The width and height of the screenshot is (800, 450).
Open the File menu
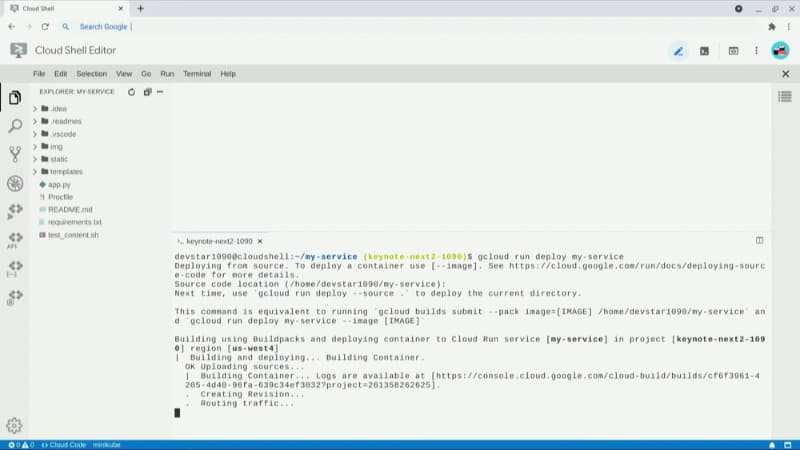(39, 74)
